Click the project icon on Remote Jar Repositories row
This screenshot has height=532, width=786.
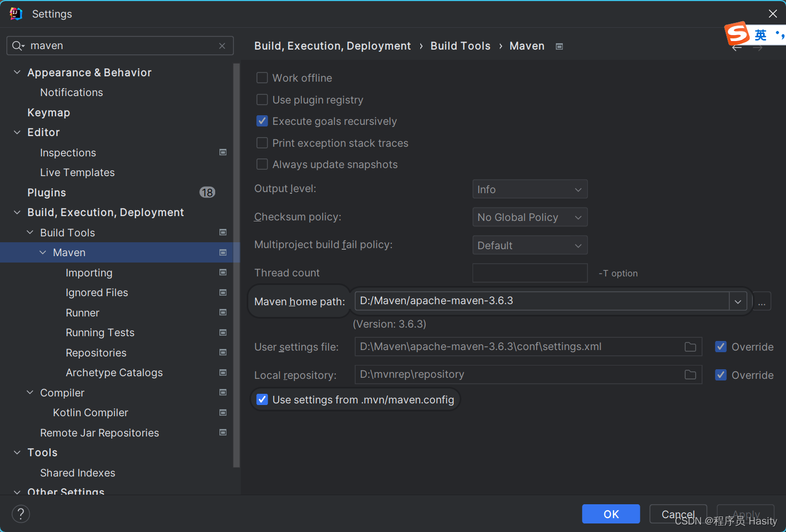tap(223, 433)
